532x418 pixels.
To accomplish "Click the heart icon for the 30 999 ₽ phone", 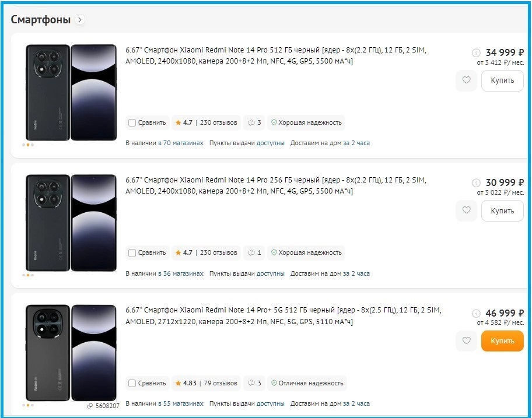I will point(466,210).
